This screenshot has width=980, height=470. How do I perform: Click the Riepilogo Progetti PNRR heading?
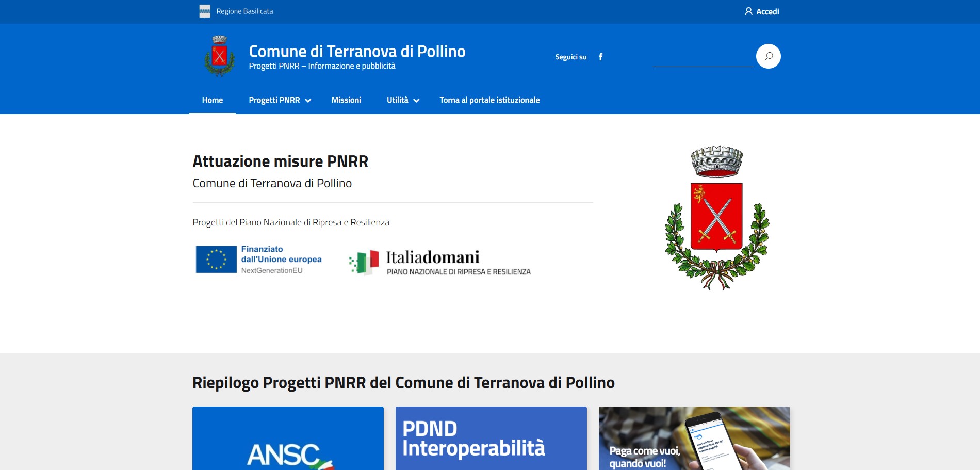(403, 383)
